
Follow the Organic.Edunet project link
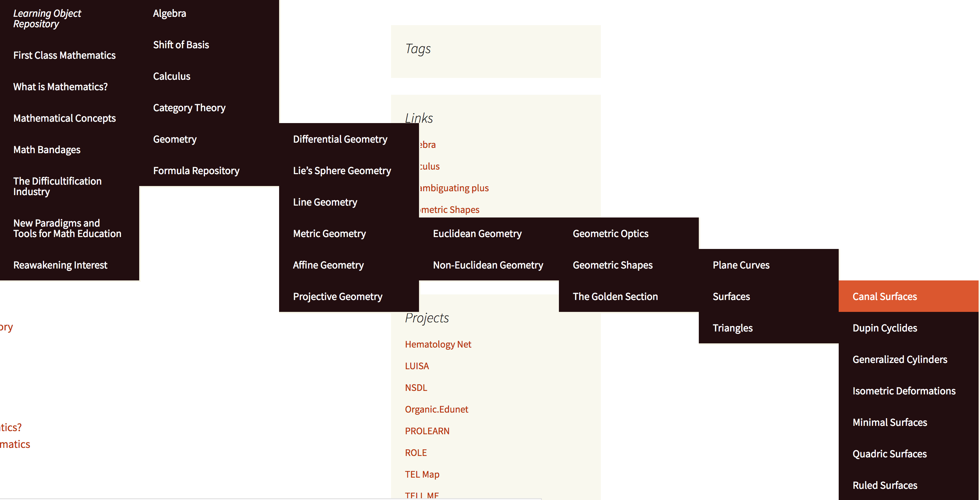(436, 409)
